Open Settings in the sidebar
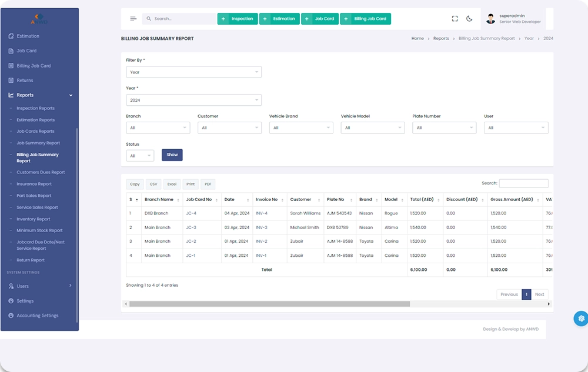Image resolution: width=588 pixels, height=372 pixels. pos(25,301)
